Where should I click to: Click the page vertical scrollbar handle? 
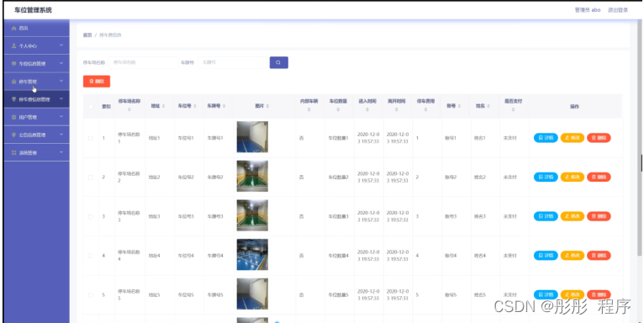pyautogui.click(x=641, y=162)
